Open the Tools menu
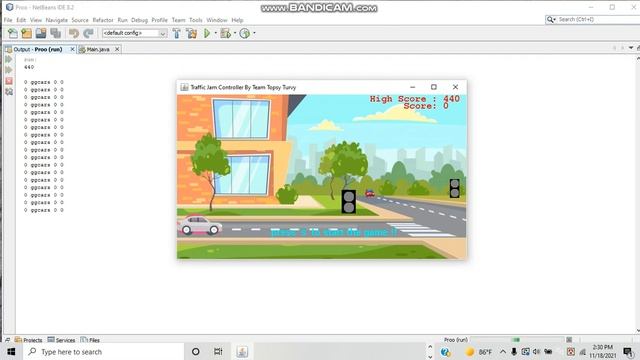 196,20
